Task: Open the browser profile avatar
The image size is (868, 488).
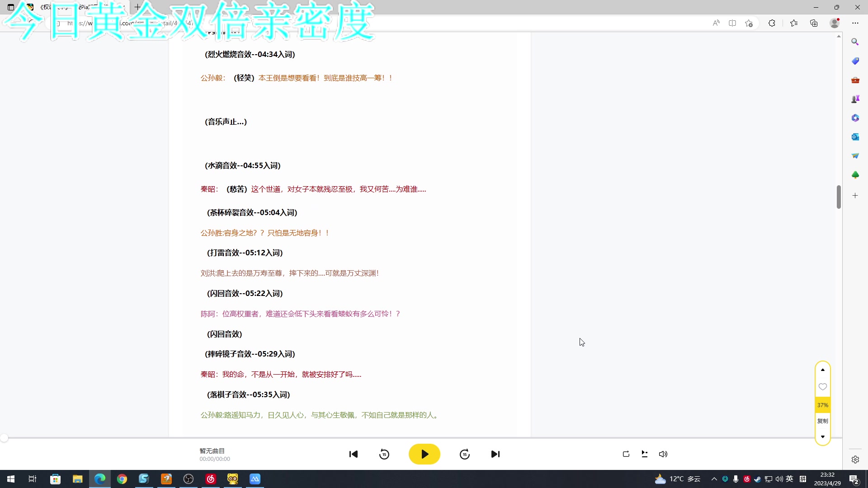Action: coord(835,23)
